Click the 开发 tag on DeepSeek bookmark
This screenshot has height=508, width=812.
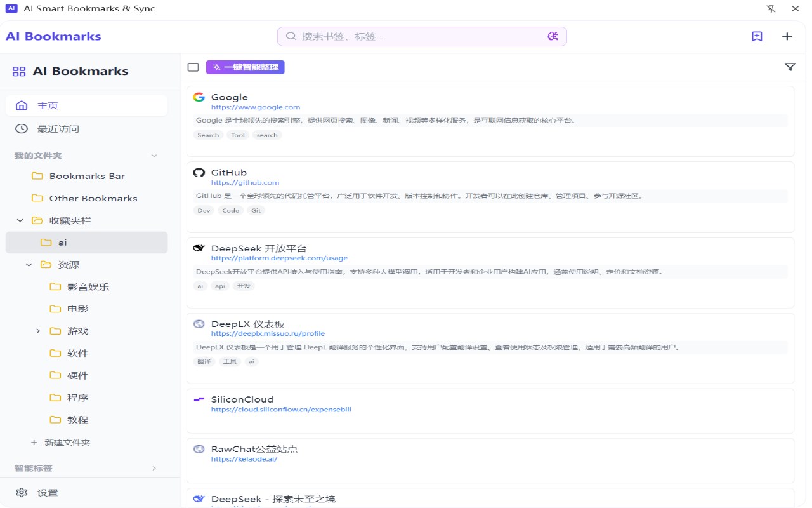coord(244,286)
